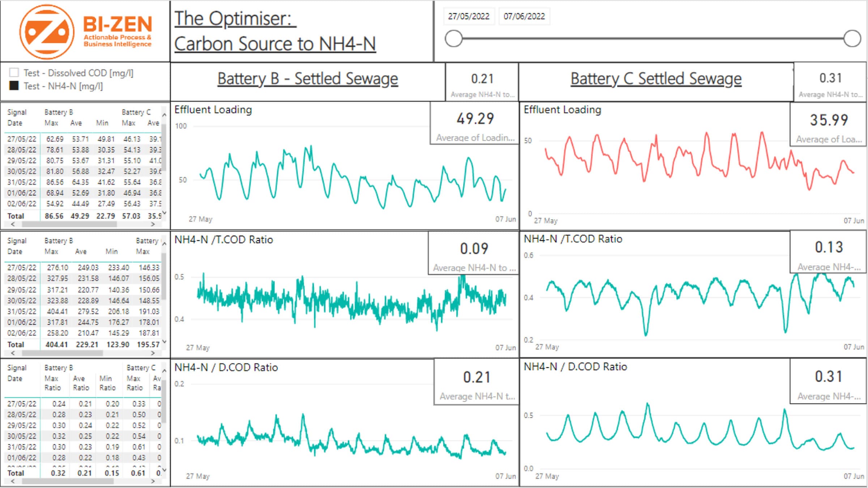This screenshot has width=868, height=488.
Task: Select the 27/05/22 row in loading table
Action: (x=83, y=139)
